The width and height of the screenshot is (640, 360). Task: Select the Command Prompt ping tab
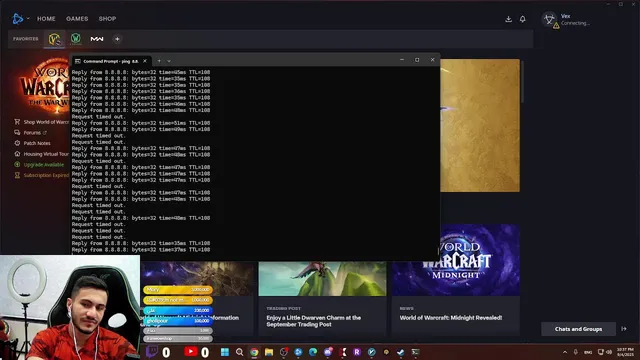click(110, 61)
